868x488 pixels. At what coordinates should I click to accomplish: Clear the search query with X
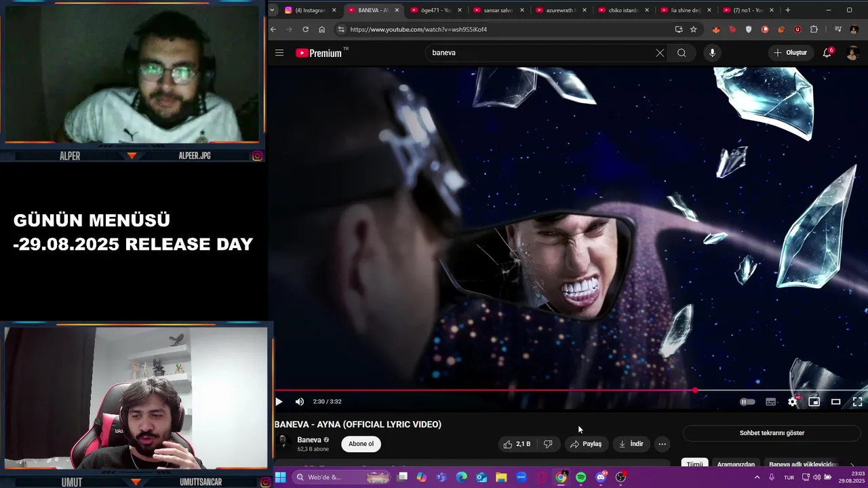[x=660, y=53]
